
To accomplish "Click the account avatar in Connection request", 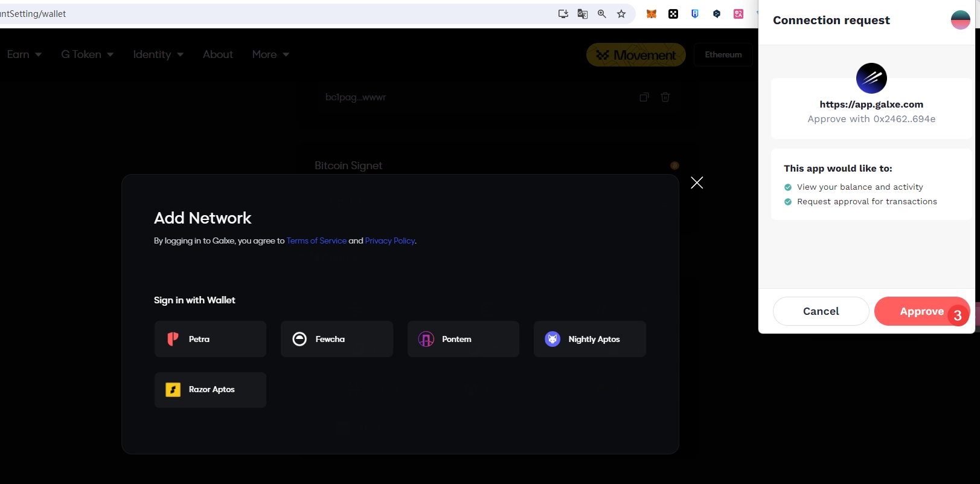I will [959, 20].
